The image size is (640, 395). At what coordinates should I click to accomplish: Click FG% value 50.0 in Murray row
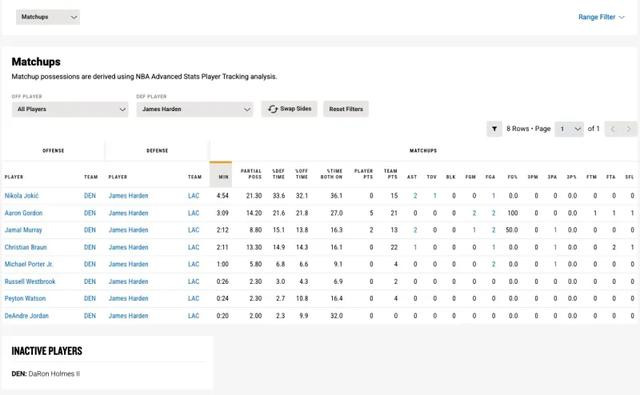click(512, 230)
